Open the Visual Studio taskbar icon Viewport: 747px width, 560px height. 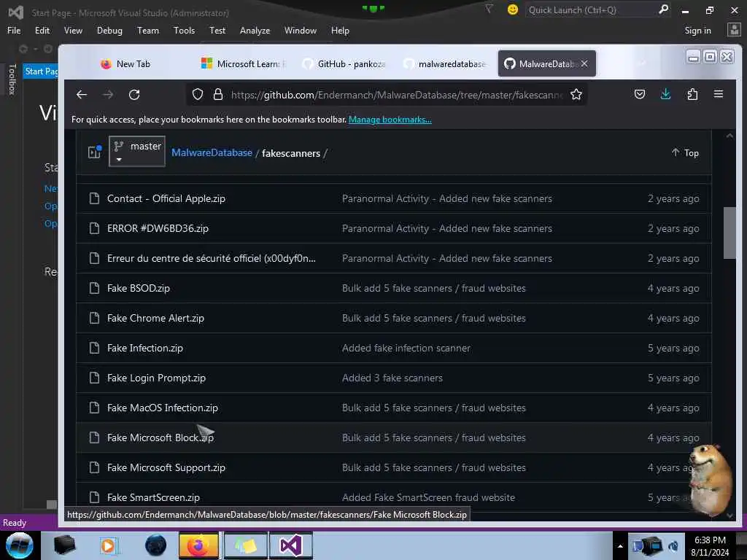290,545
